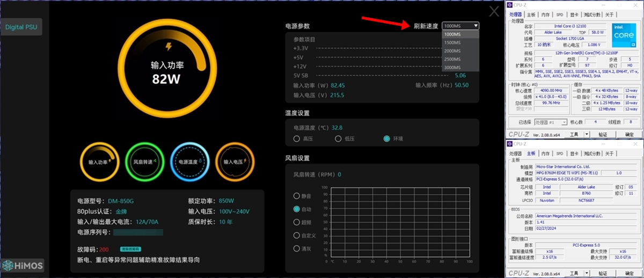Click the 刷新速度 combo box arrow
This screenshot has height=278, width=644.
[475, 26]
